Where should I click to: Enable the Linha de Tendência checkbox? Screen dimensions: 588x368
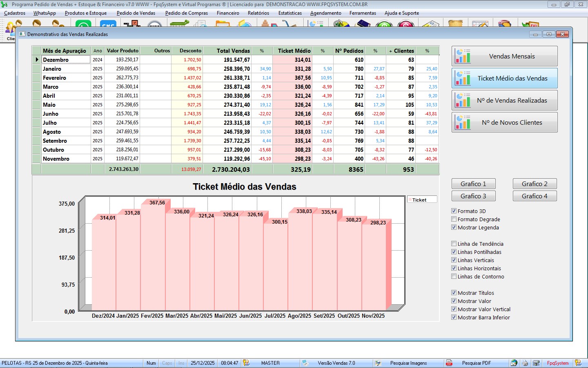click(x=454, y=244)
